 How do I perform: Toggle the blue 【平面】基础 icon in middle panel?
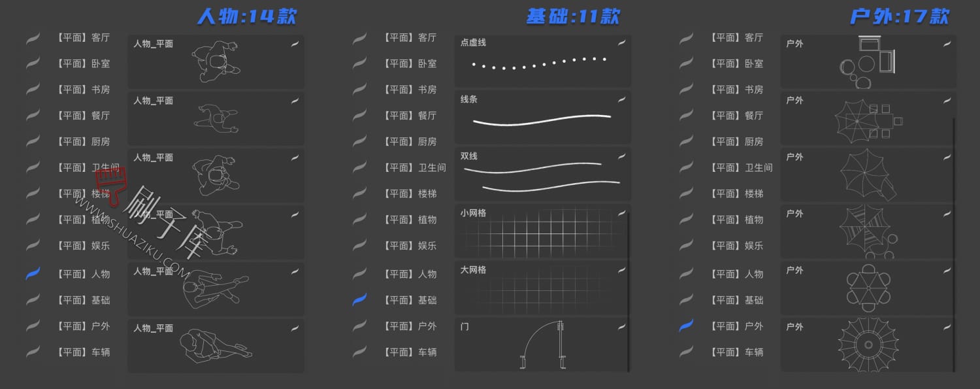(359, 300)
